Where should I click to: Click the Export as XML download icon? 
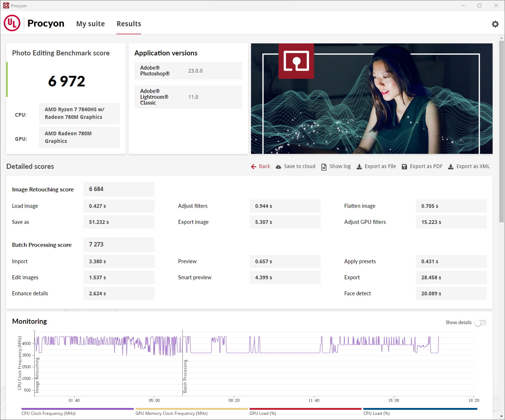click(x=451, y=167)
